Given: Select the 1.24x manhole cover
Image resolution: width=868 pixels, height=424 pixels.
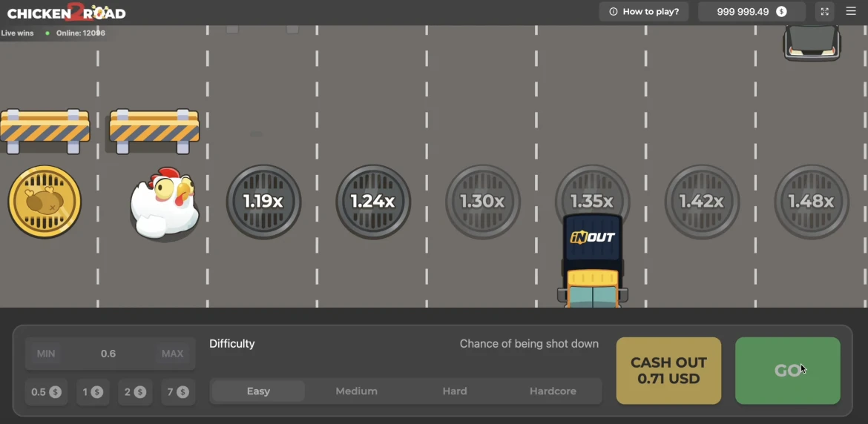Looking at the screenshot, I should tap(373, 202).
